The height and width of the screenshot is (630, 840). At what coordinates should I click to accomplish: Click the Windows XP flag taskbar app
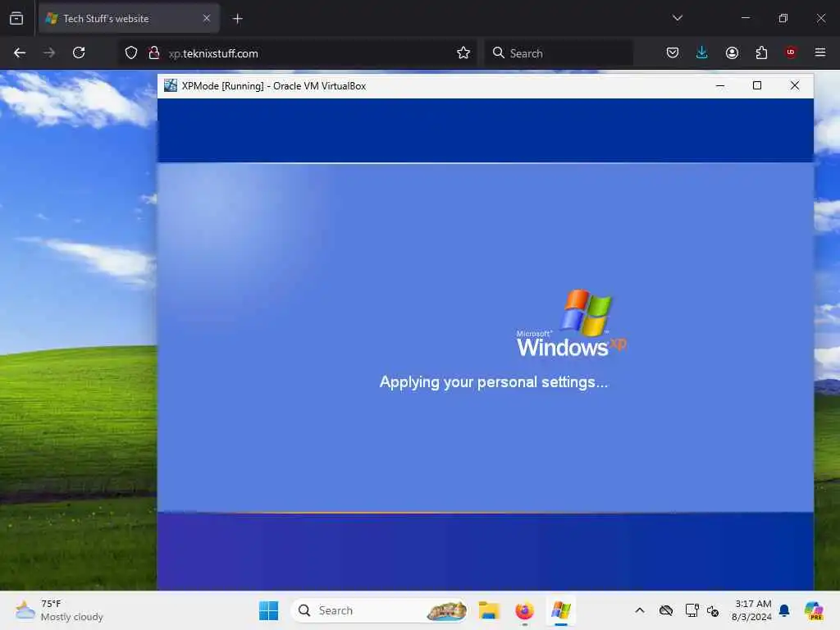click(561, 610)
